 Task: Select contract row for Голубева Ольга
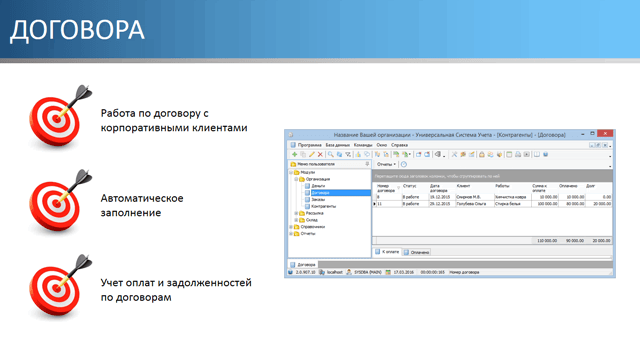pos(492,204)
